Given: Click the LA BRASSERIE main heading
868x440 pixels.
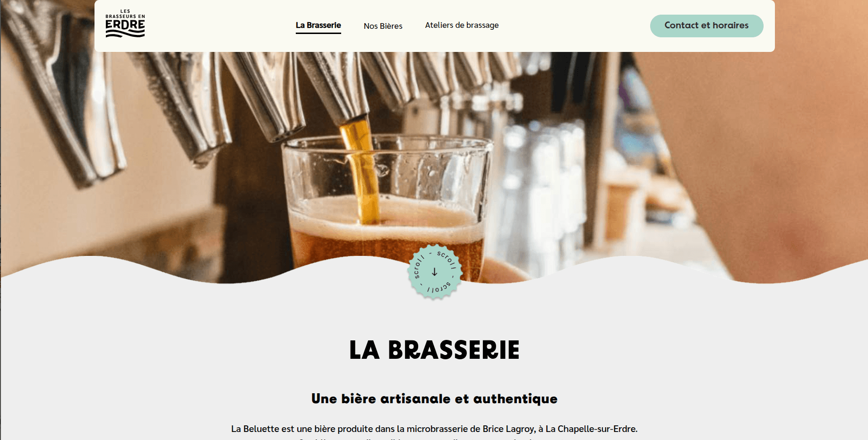Looking at the screenshot, I should point(434,350).
